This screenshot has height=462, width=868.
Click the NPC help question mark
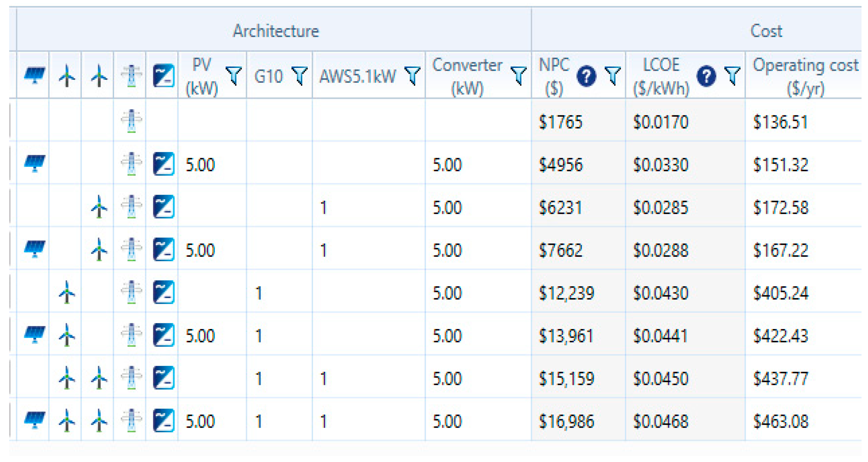[586, 76]
